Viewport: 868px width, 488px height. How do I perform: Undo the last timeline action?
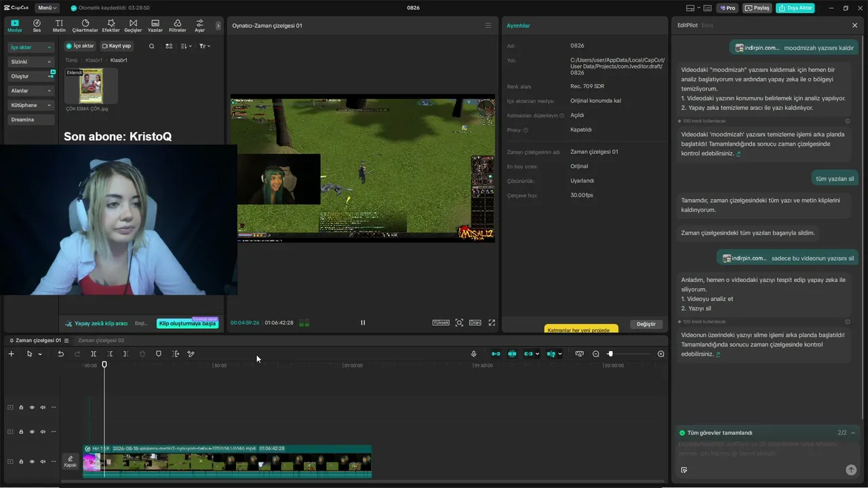click(x=60, y=354)
